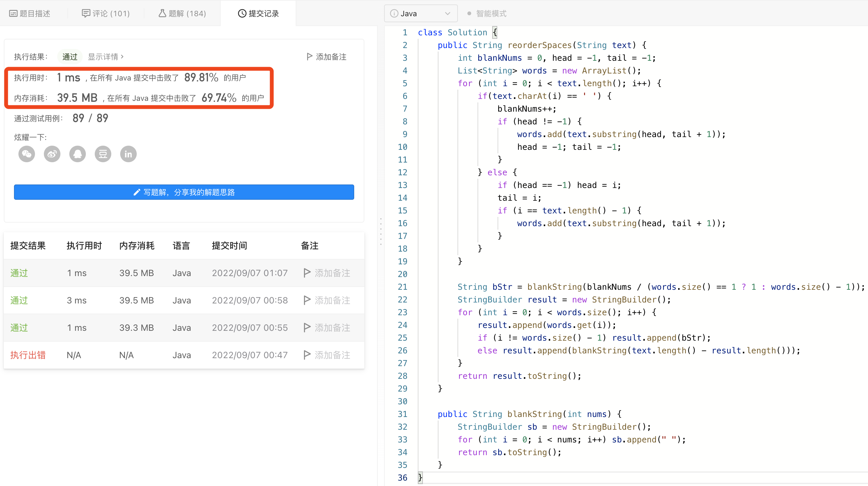Viewport: 868px width, 486px height.
Task: Open the 评论 (101) tab
Action: (106, 13)
